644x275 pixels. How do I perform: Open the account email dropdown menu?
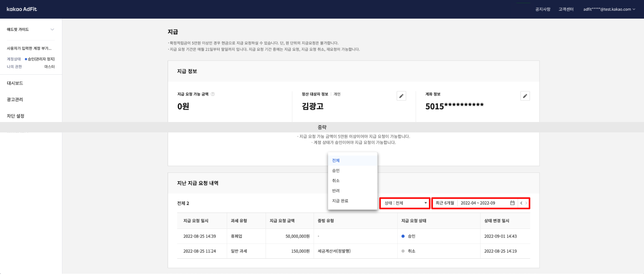click(x=609, y=9)
